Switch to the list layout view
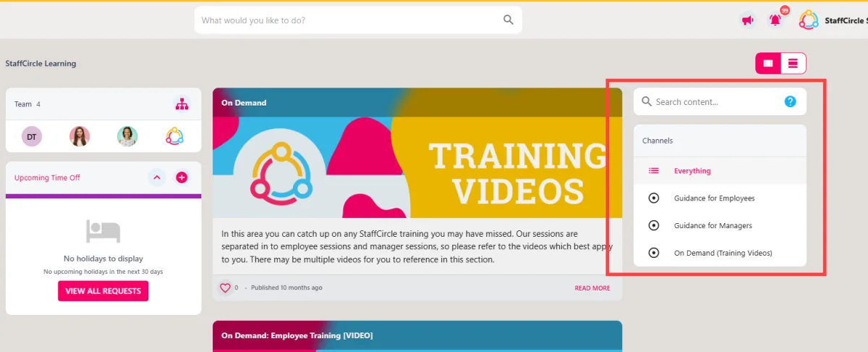Image resolution: width=868 pixels, height=352 pixels. point(793,64)
